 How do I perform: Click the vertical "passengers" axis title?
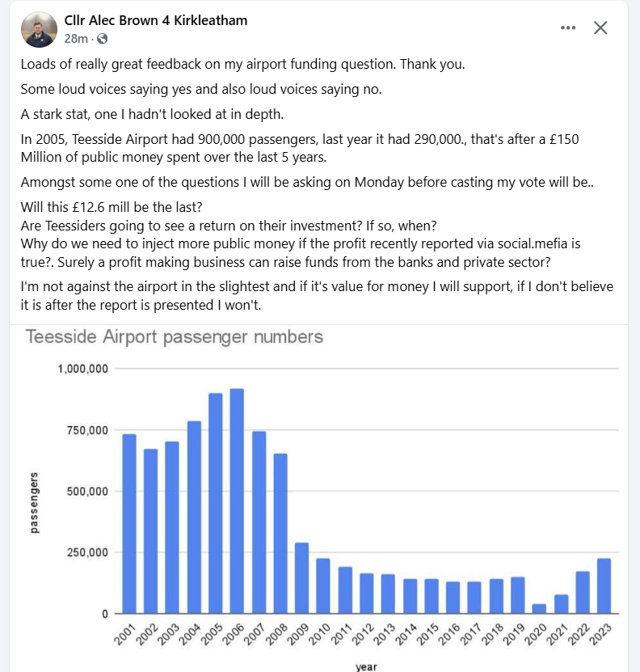[x=35, y=503]
